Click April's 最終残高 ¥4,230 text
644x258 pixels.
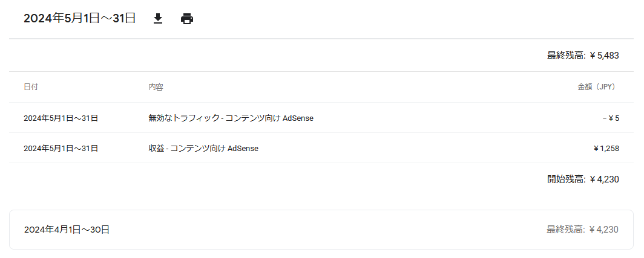click(x=582, y=230)
